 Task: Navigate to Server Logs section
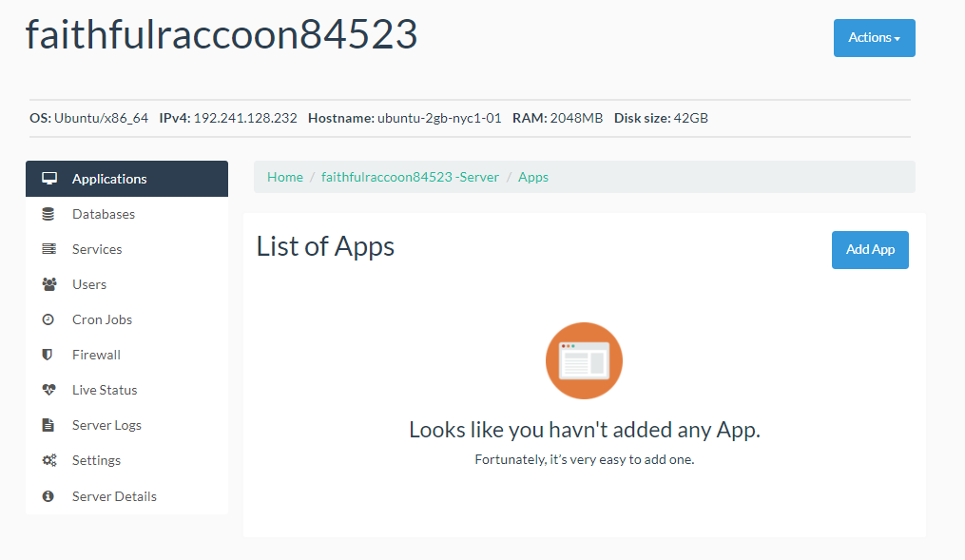point(106,425)
